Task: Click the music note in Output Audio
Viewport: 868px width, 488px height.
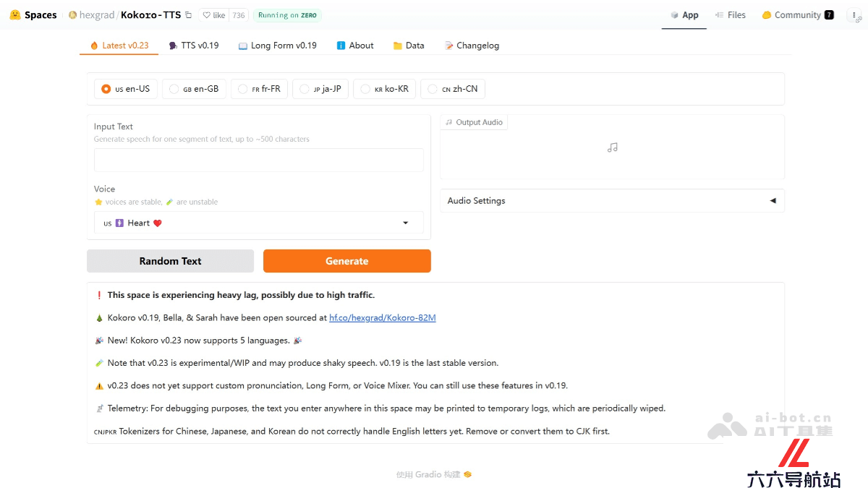Action: 613,147
